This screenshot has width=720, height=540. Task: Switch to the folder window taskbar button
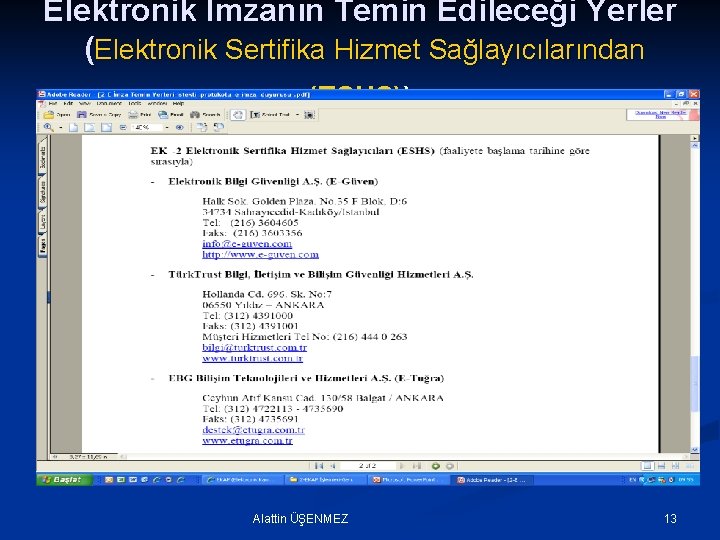coord(324,480)
